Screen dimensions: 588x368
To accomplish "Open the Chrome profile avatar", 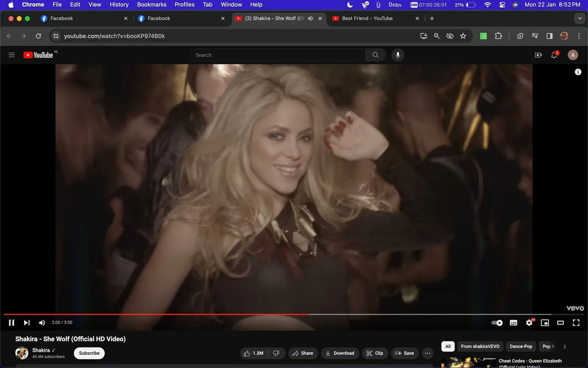I will pyautogui.click(x=564, y=36).
